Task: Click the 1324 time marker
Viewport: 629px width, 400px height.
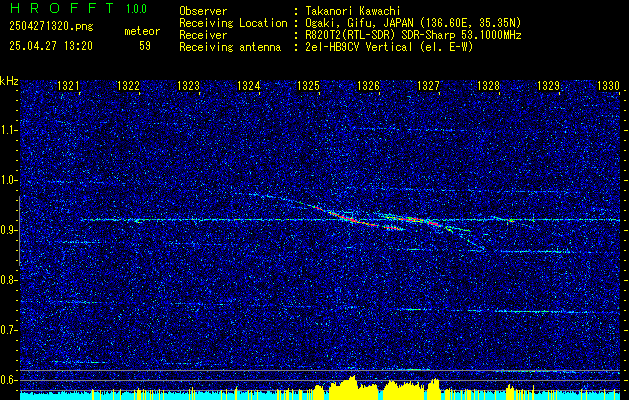Action: click(248, 85)
